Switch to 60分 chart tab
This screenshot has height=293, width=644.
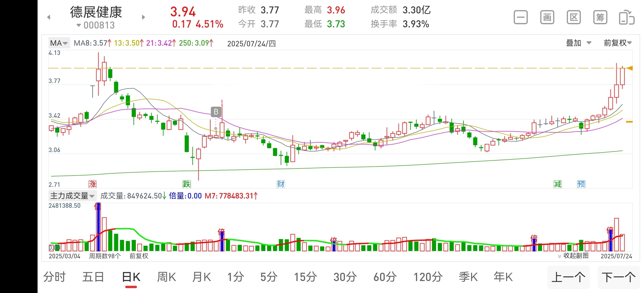click(385, 277)
